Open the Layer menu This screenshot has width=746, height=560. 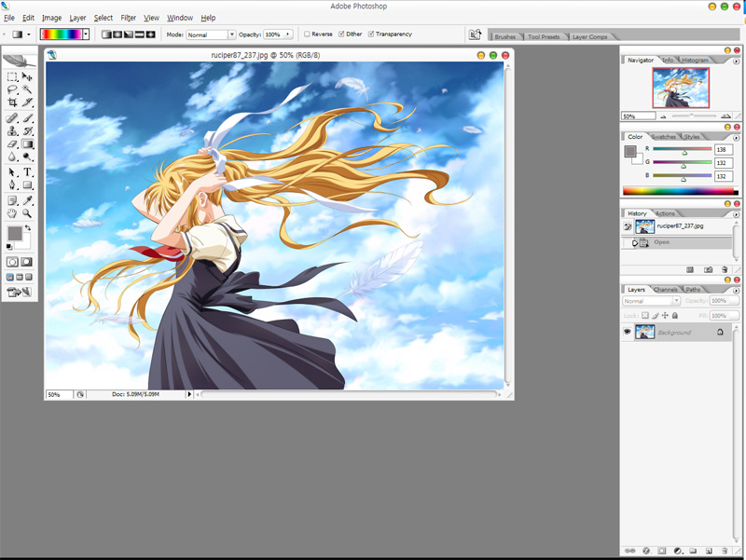(77, 18)
